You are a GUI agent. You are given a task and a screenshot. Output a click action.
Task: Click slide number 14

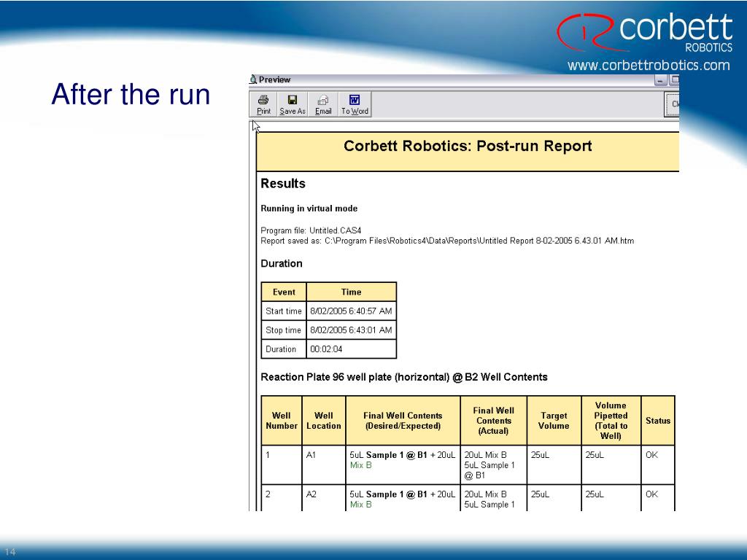coord(10,552)
